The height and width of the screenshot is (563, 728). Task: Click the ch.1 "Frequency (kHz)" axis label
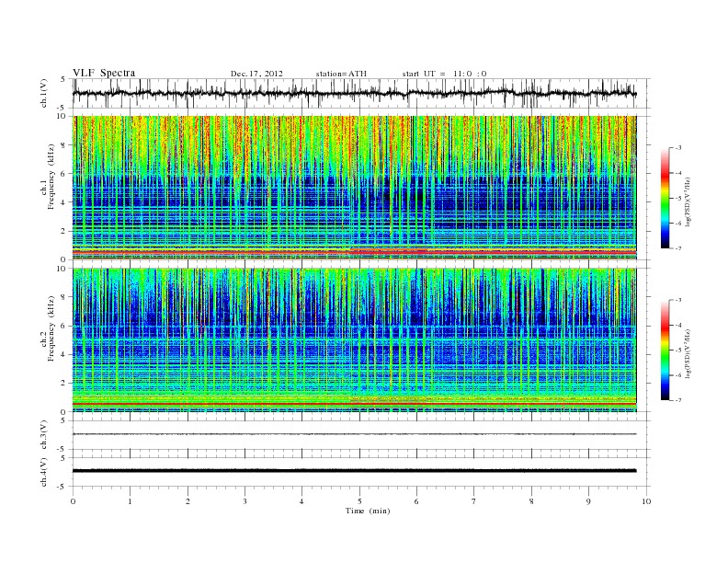[x=51, y=177]
